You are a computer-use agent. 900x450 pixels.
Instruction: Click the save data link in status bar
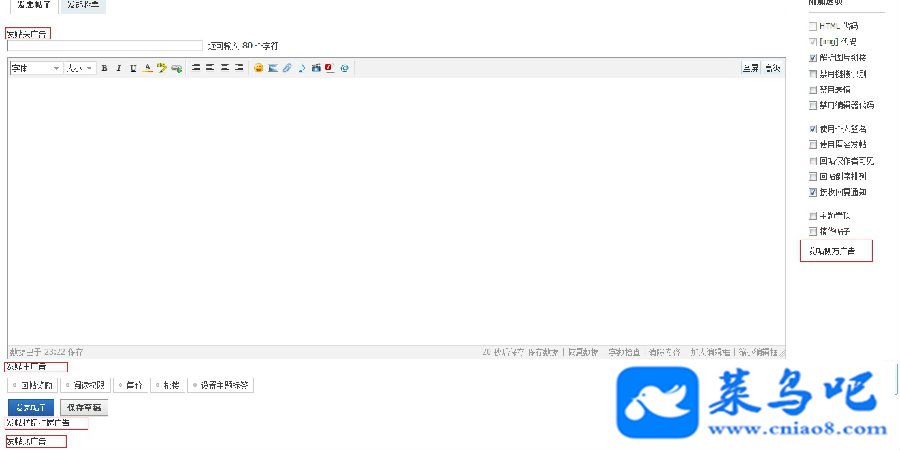542,352
